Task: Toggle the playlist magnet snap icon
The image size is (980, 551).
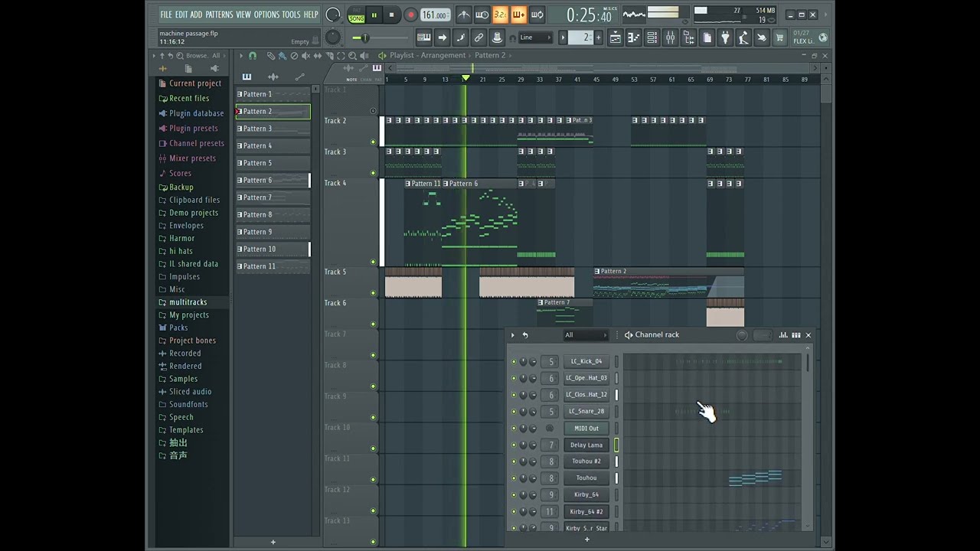Action: click(x=253, y=56)
